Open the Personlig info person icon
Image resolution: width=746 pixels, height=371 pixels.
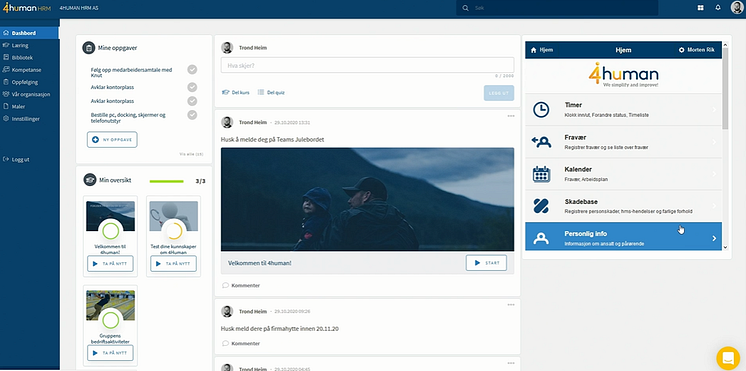click(541, 238)
